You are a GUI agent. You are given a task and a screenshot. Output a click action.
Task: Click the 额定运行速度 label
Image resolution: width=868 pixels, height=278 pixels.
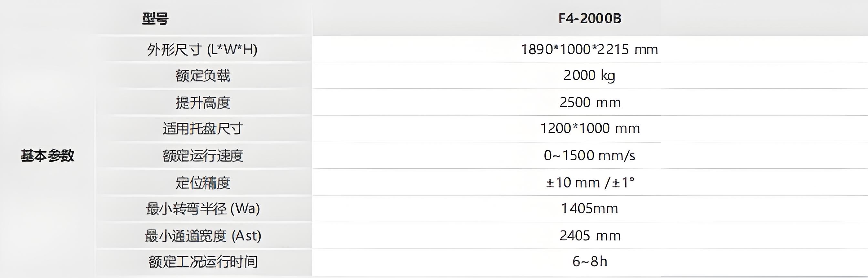coord(203,155)
